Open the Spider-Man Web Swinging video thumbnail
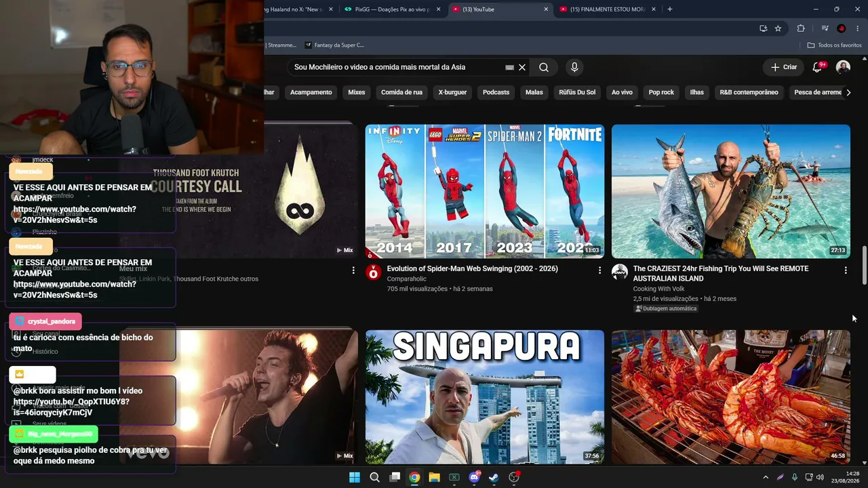Viewport: 868px width, 488px height. click(x=485, y=191)
